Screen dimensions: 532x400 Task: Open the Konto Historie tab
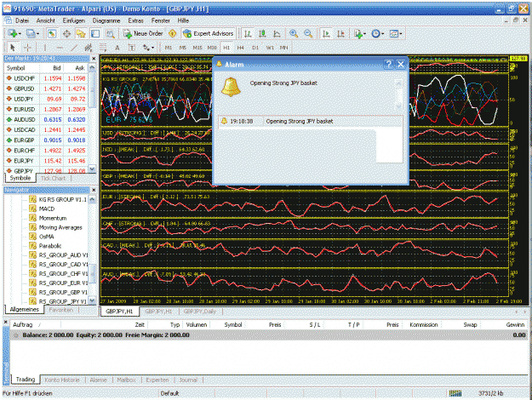[62, 380]
